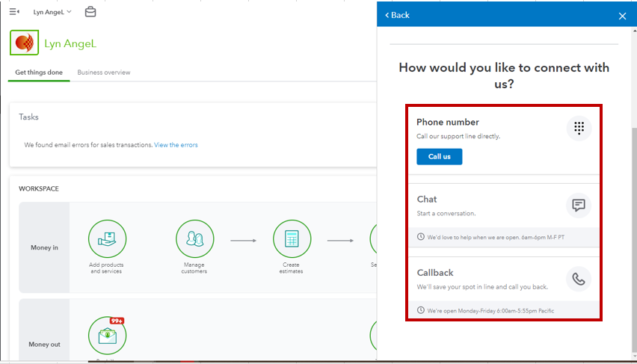Expand the Lyn AngeL company dropdown
The height and width of the screenshot is (364, 637).
(52, 12)
